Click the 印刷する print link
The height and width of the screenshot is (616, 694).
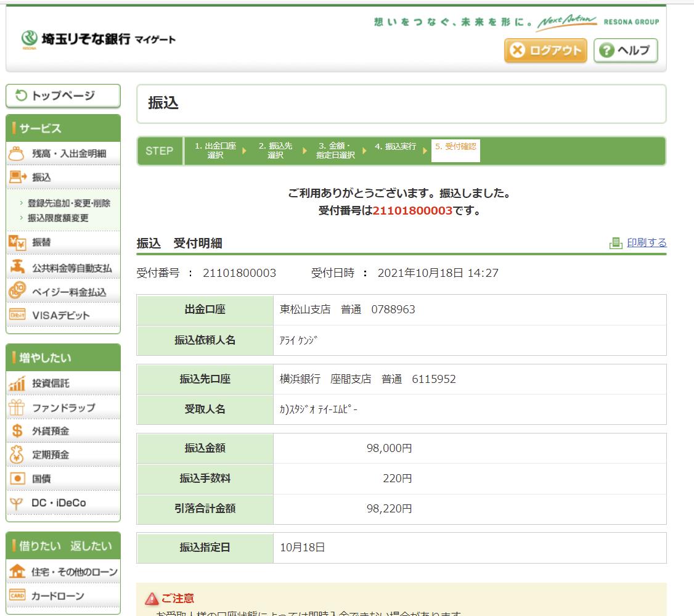click(x=647, y=242)
